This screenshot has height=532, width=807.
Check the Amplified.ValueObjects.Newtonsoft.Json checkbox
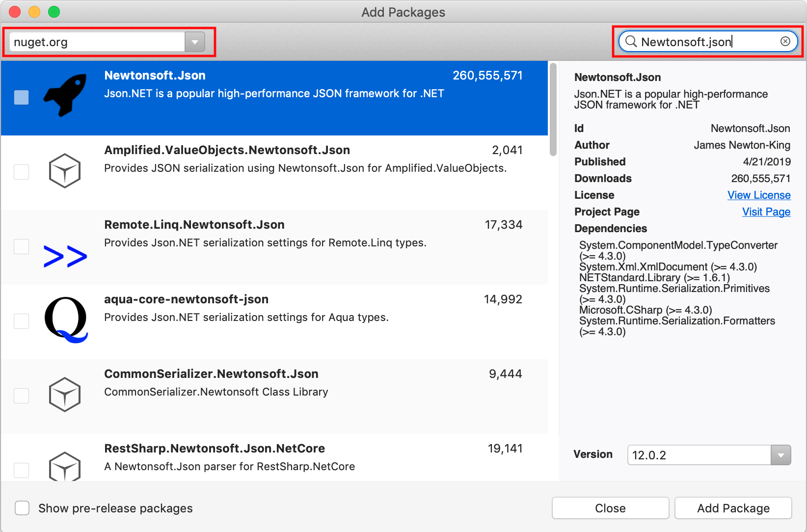tap(21, 172)
